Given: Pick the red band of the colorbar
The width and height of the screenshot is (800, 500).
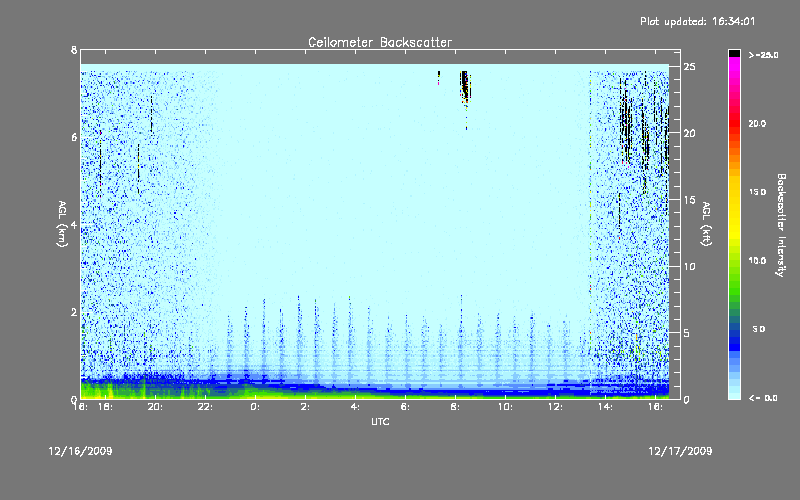Looking at the screenshot, I should point(734,122).
